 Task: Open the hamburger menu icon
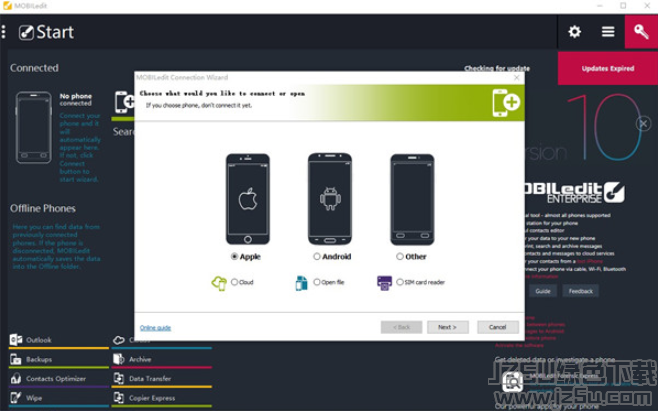(608, 32)
